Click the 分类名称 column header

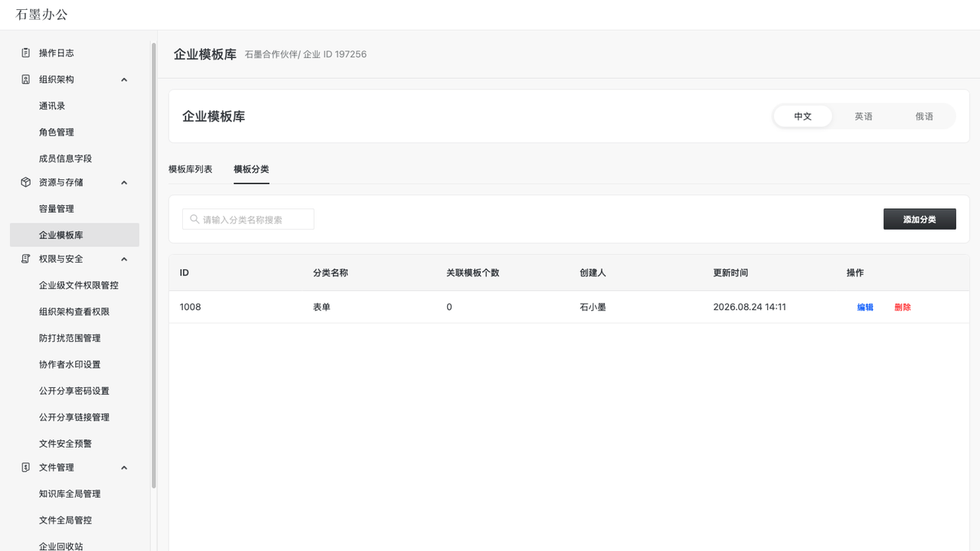coord(331,272)
